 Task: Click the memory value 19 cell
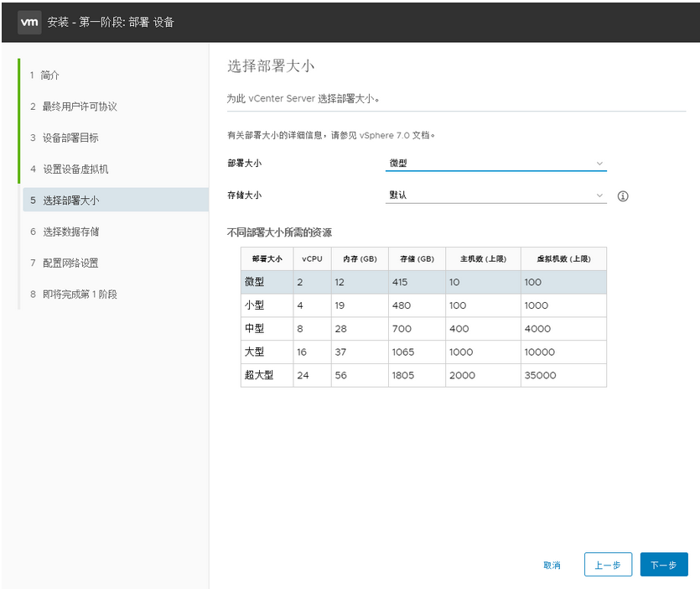pyautogui.click(x=360, y=305)
